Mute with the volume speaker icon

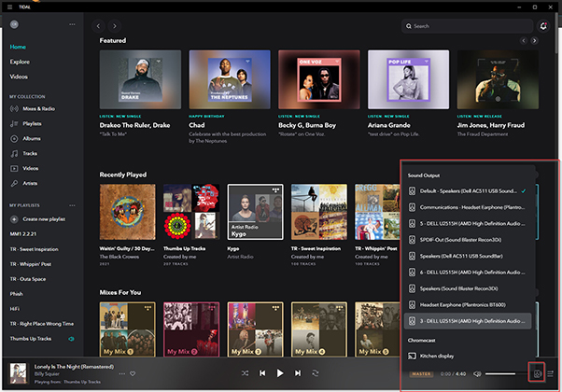tap(477, 374)
